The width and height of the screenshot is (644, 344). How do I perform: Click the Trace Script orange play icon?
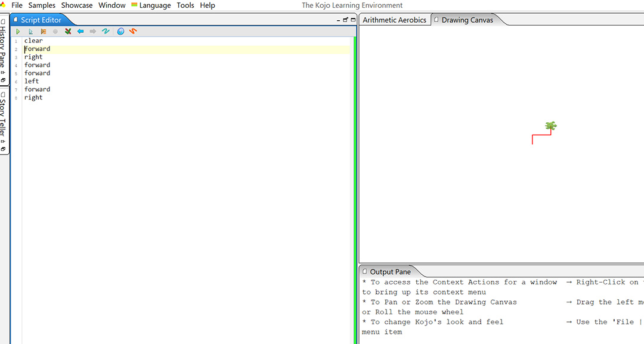43,32
